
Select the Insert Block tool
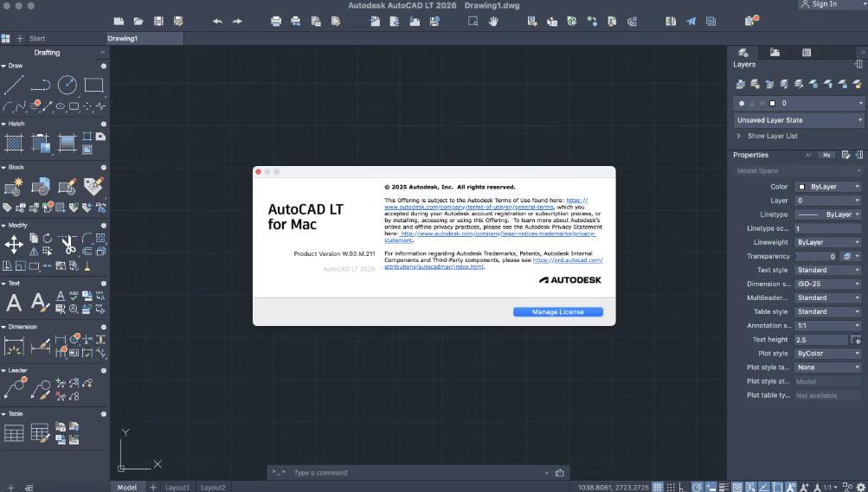(41, 186)
